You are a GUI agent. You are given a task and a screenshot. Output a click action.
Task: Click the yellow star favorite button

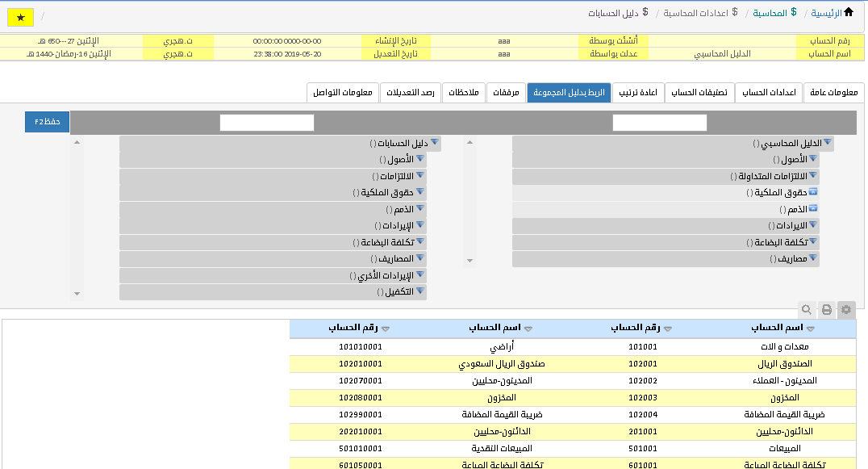pyautogui.click(x=20, y=17)
